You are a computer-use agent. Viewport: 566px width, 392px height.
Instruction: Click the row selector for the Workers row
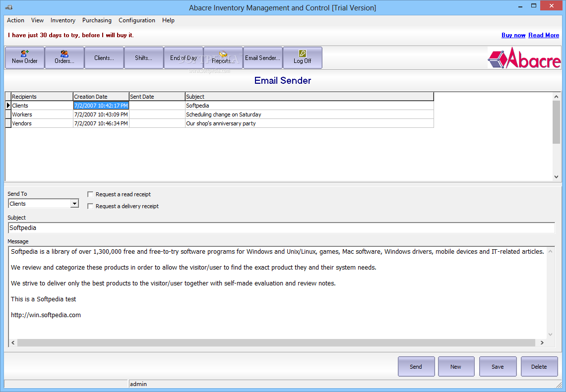(x=8, y=114)
